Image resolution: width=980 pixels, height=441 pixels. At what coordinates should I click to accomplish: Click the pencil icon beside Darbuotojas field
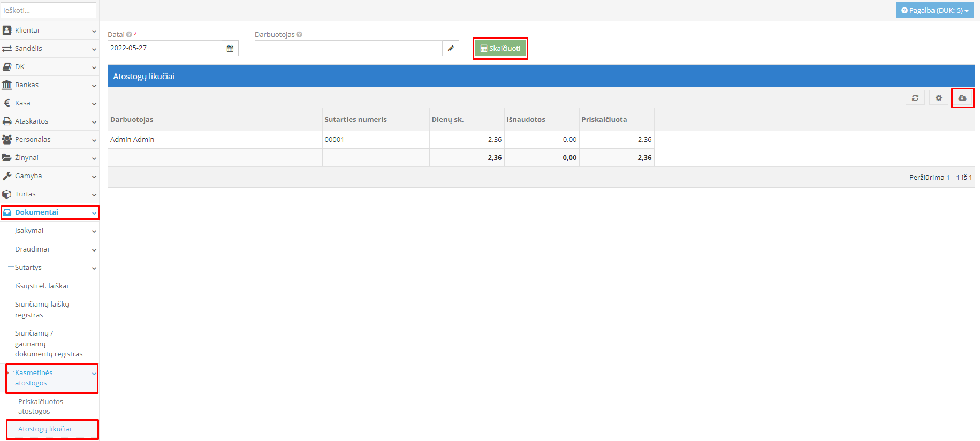451,48
